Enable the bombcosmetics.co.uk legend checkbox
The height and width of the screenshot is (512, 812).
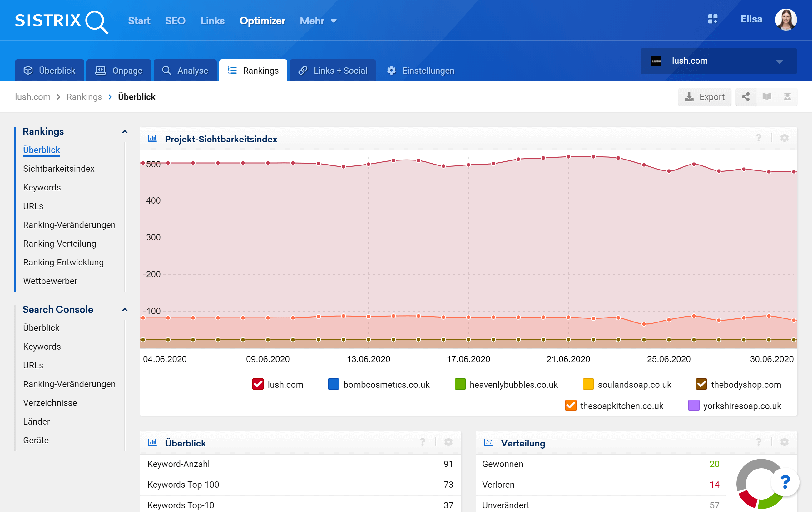(333, 384)
